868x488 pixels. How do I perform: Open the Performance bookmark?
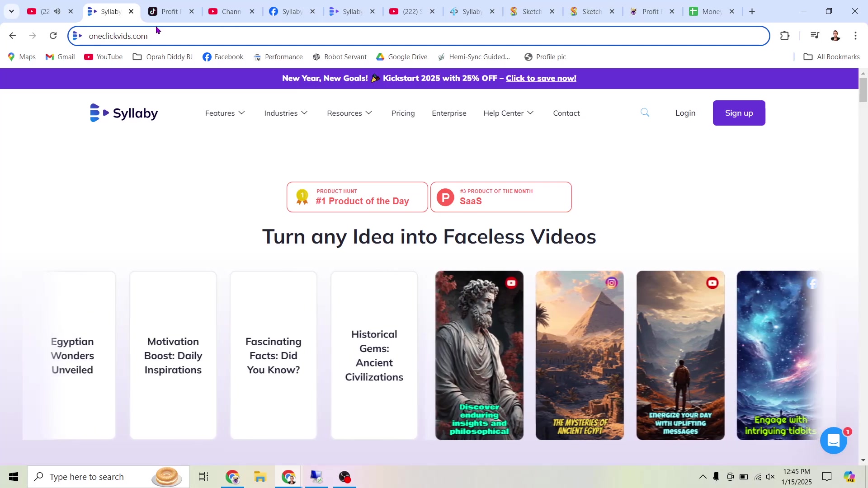click(x=278, y=57)
